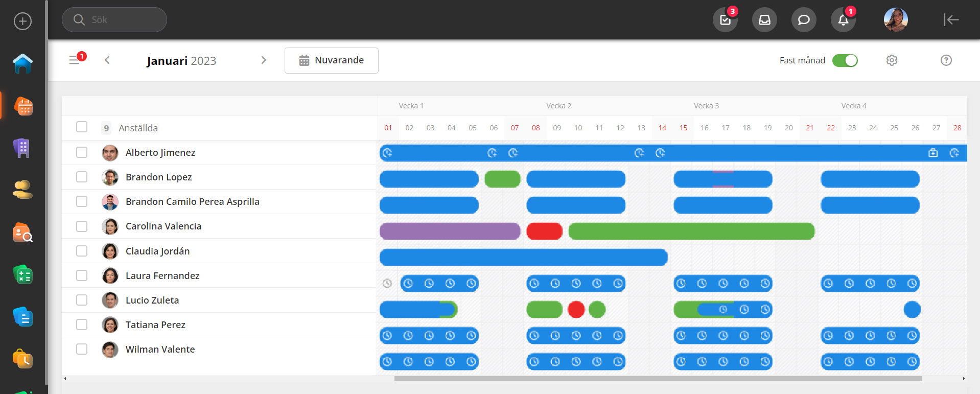Click the orange calendar sidebar icon
Viewport: 980px width, 394px height.
(23, 106)
